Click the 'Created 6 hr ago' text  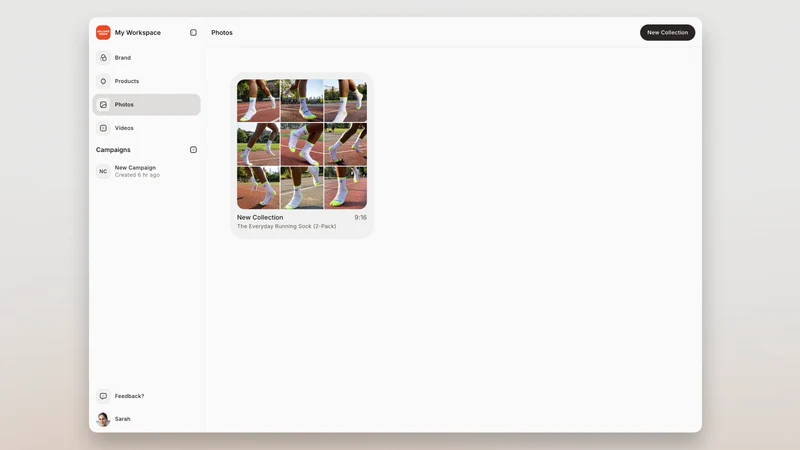point(137,175)
